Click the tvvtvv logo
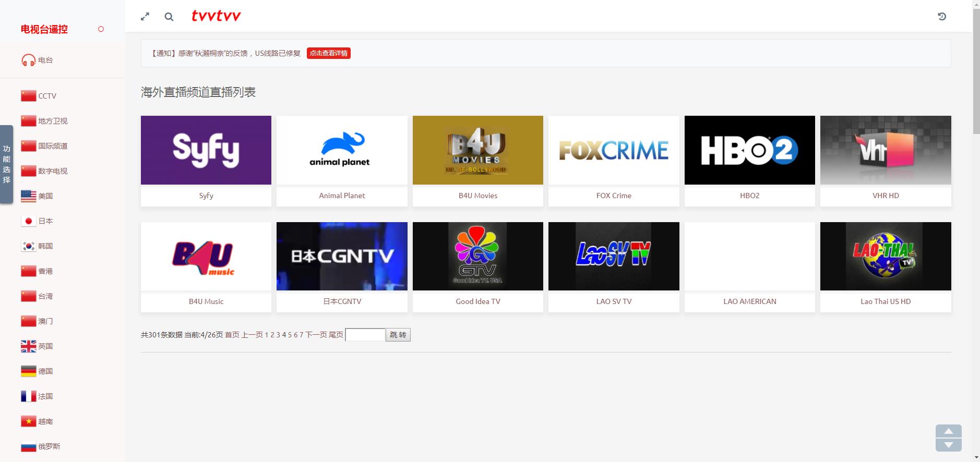980x462 pixels. click(x=216, y=16)
